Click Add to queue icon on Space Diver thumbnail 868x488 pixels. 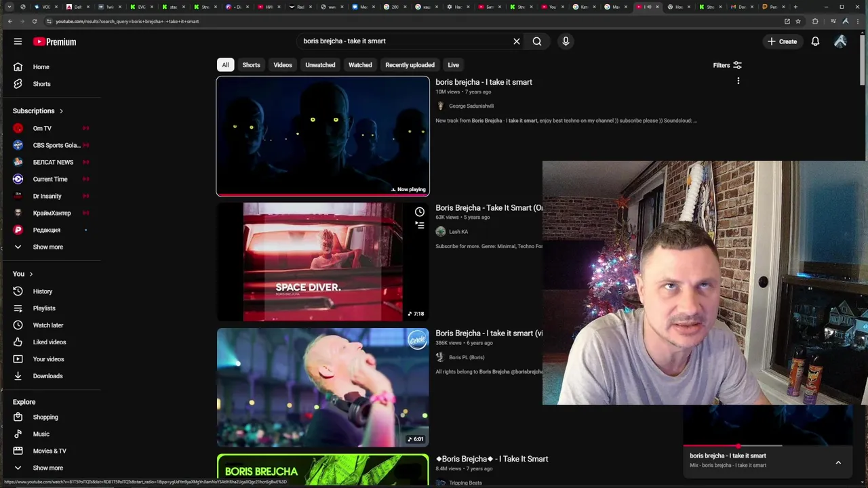[x=420, y=225]
